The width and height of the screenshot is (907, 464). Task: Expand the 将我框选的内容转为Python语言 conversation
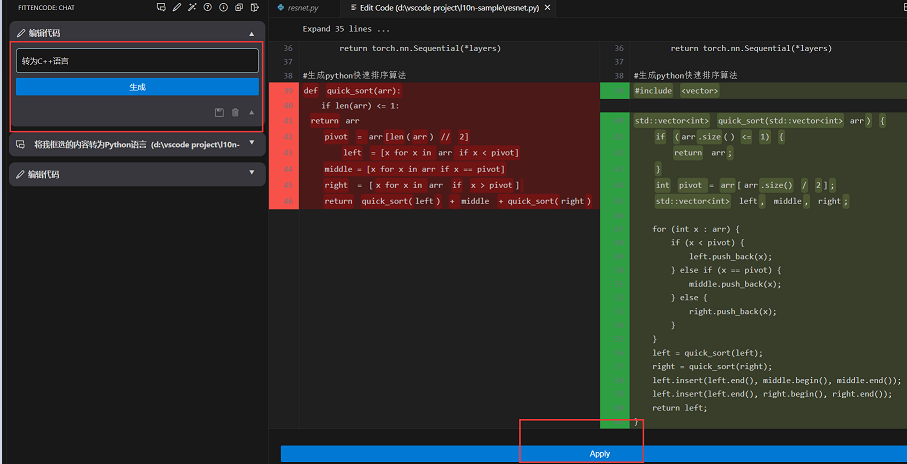point(252,142)
